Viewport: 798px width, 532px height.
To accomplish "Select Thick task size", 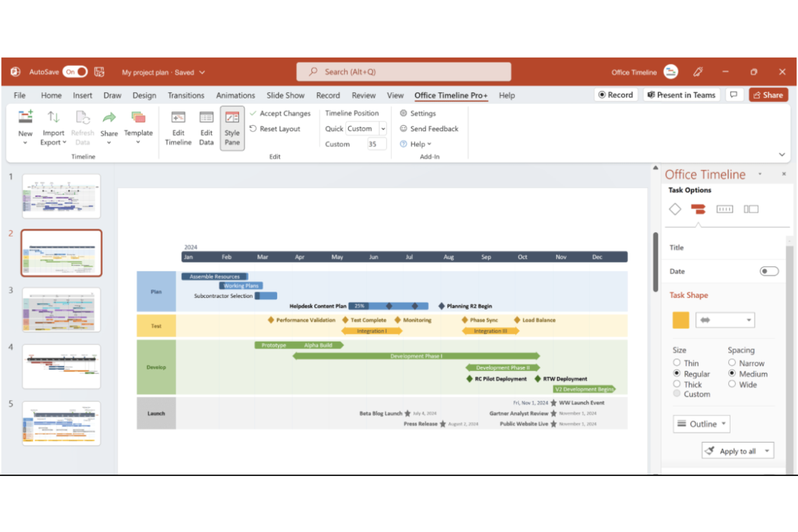I will click(677, 384).
